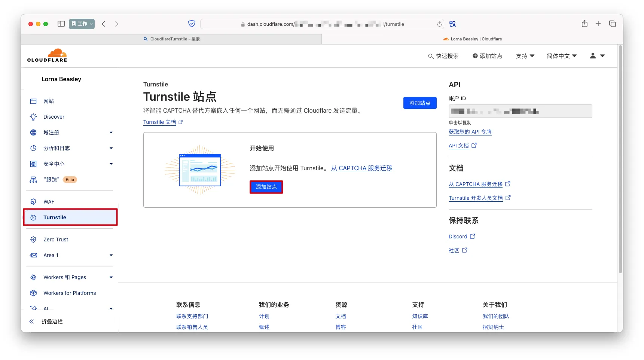Click the Workers 和 Pages icon
Viewport: 644px width, 360px height.
33,277
